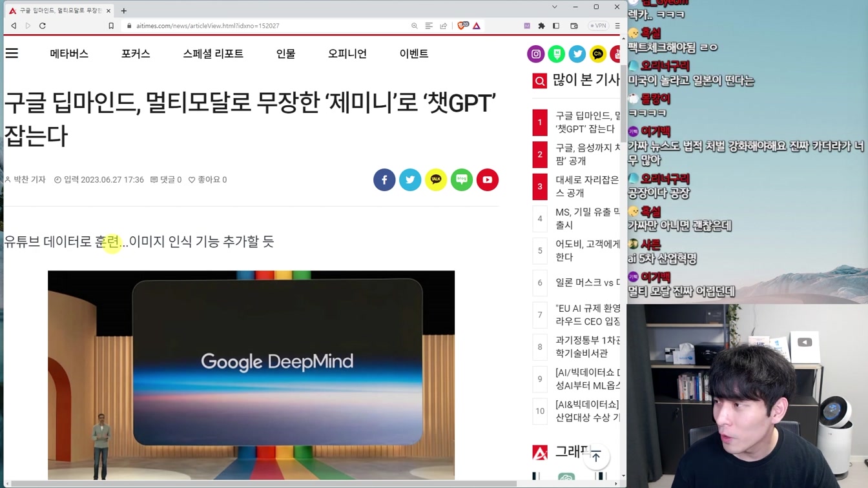Click the purple M extension icon
Screen dimensions: 868x488
pyautogui.click(x=527, y=26)
